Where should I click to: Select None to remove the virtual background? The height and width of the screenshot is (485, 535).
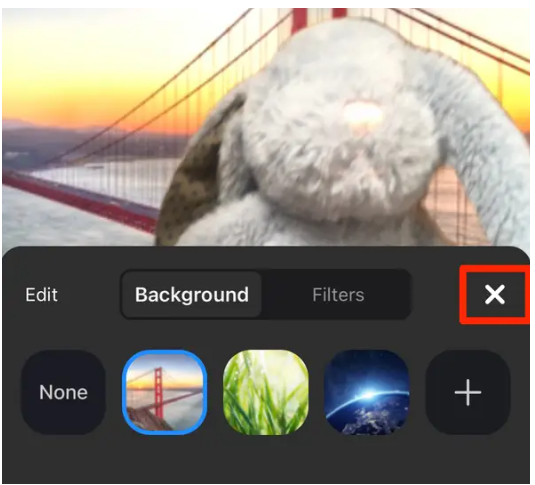point(63,392)
